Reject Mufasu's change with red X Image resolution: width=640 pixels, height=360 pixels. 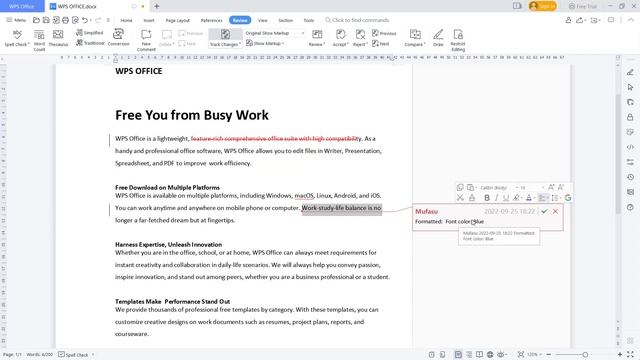[x=555, y=211]
